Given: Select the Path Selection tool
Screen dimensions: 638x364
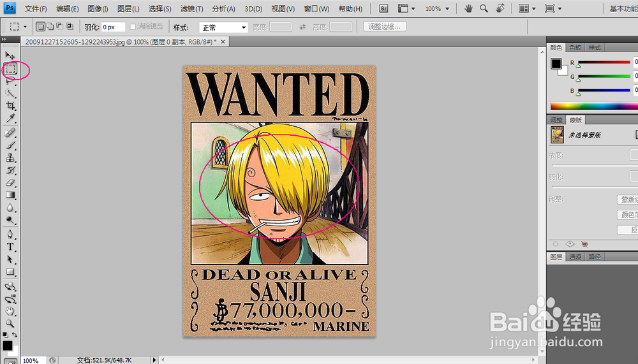Looking at the screenshot, I should 10,259.
